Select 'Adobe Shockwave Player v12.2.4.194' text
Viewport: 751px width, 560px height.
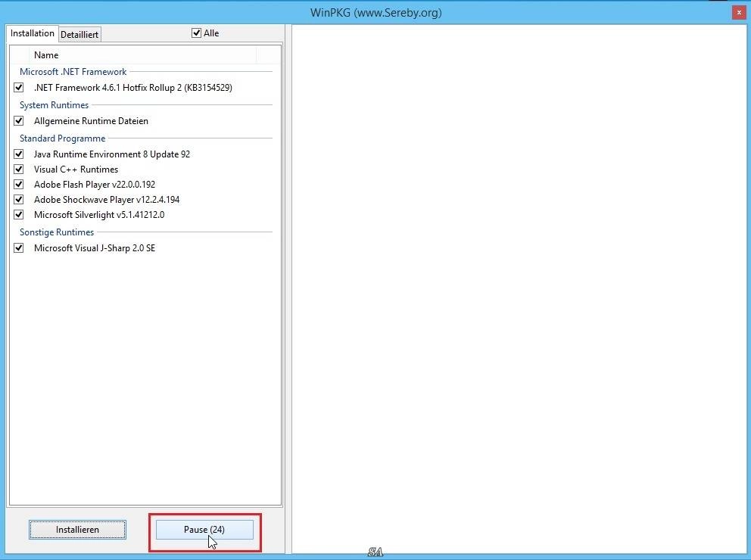(107, 200)
